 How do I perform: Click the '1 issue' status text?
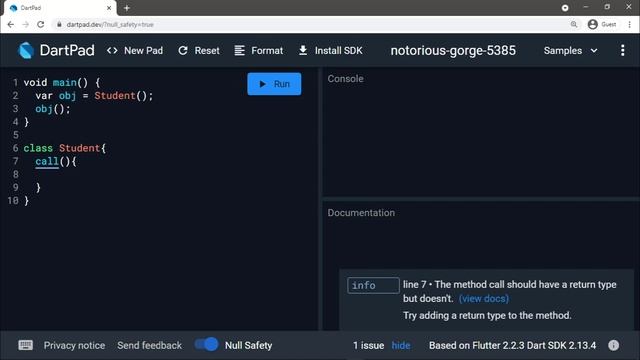(369, 345)
